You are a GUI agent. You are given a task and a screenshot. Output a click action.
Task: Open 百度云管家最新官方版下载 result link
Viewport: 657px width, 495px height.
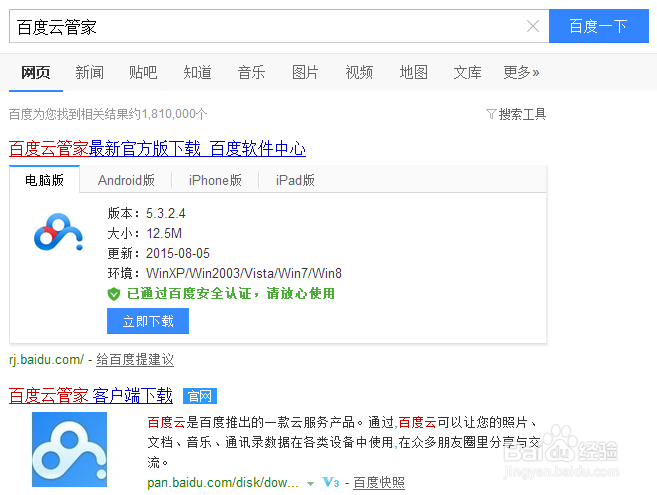[157, 149]
